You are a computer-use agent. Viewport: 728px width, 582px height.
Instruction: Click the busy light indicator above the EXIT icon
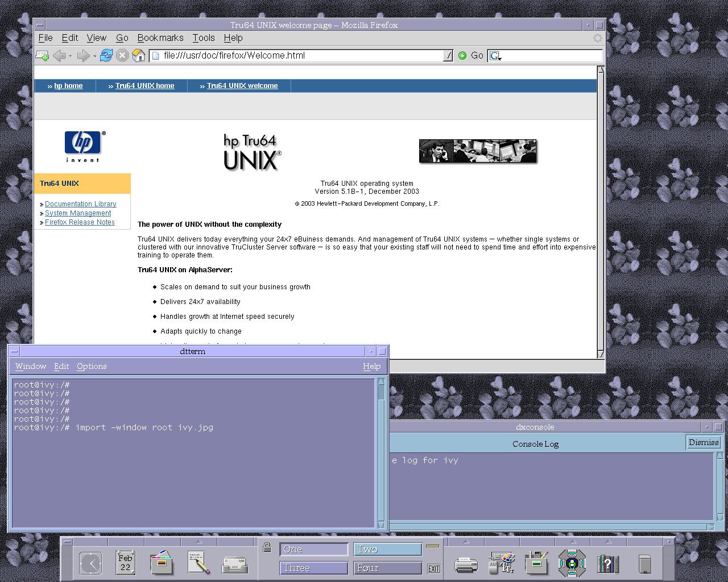pos(433,546)
